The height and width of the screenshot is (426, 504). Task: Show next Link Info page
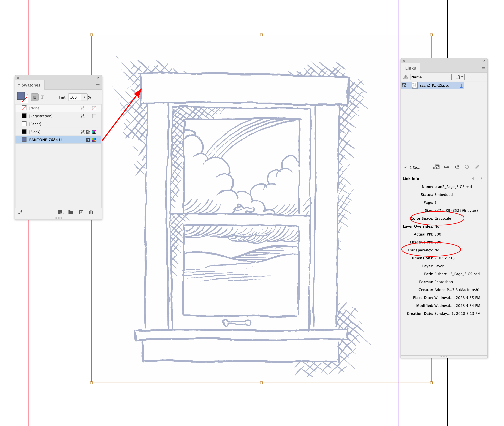pyautogui.click(x=481, y=178)
